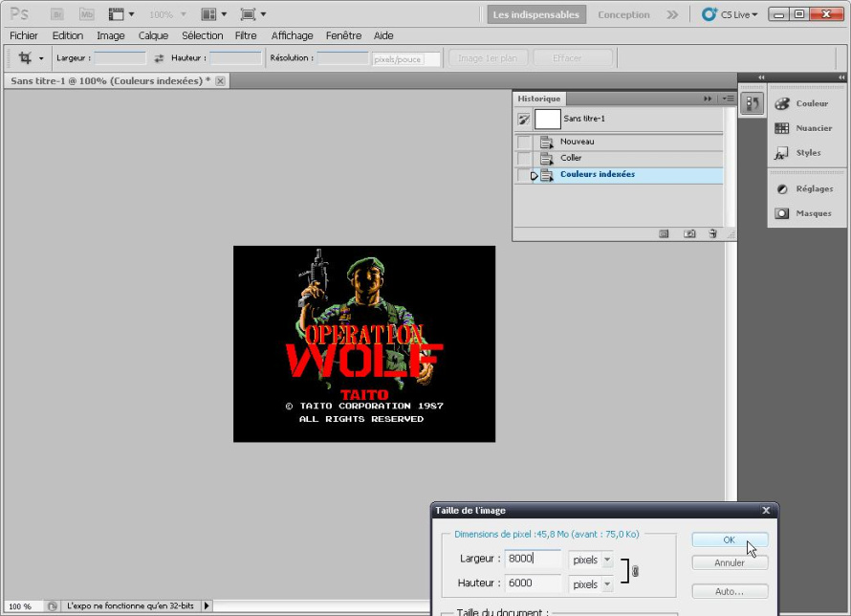Open the Nuancier swatches panel

pyautogui.click(x=802, y=128)
